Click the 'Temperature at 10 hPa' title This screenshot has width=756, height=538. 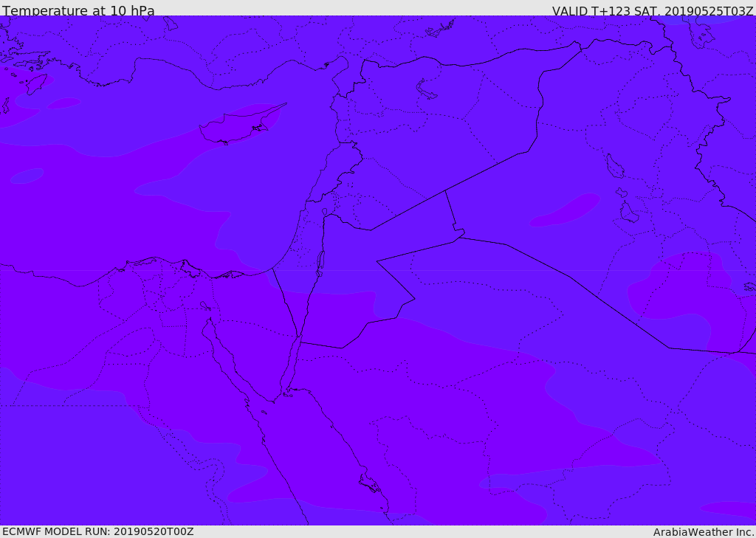(x=78, y=10)
